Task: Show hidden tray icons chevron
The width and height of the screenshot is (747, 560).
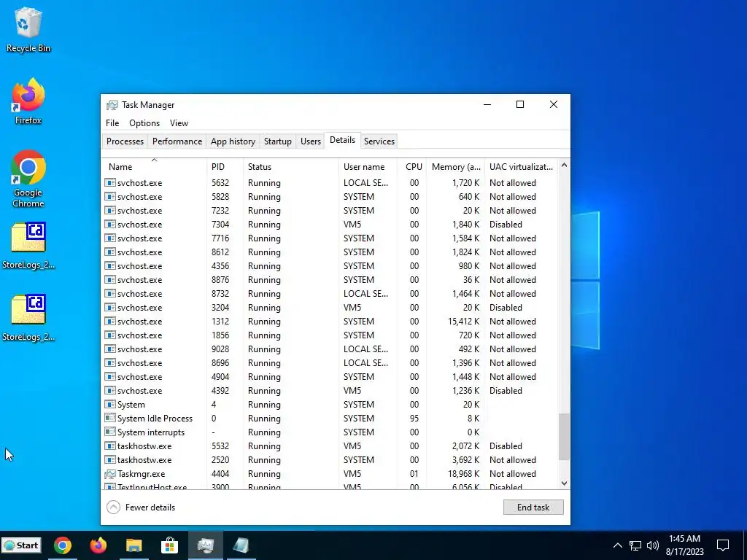Action: pyautogui.click(x=617, y=545)
